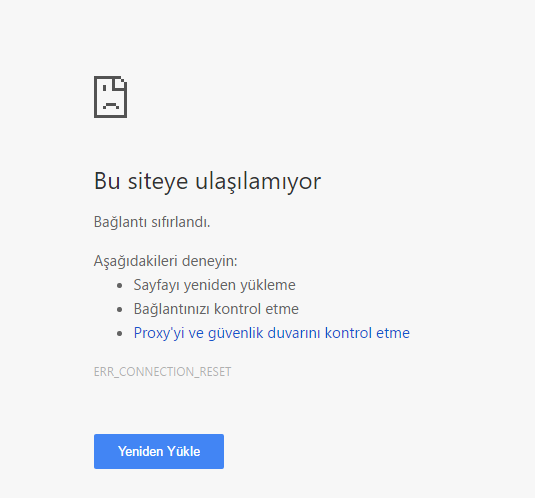The image size is (535, 498).
Task: Click the word Bu in heading
Action: (107, 181)
